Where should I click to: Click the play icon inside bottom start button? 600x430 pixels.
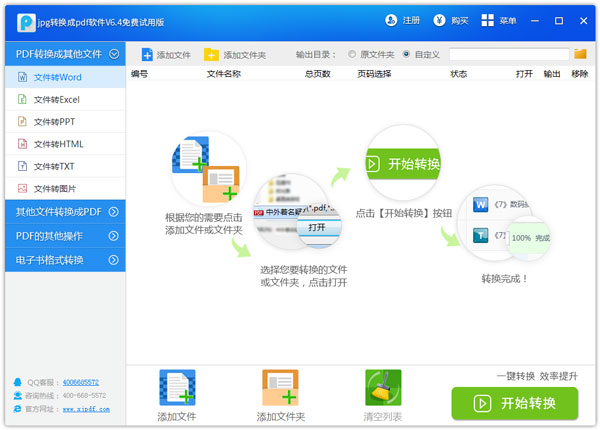click(x=482, y=403)
